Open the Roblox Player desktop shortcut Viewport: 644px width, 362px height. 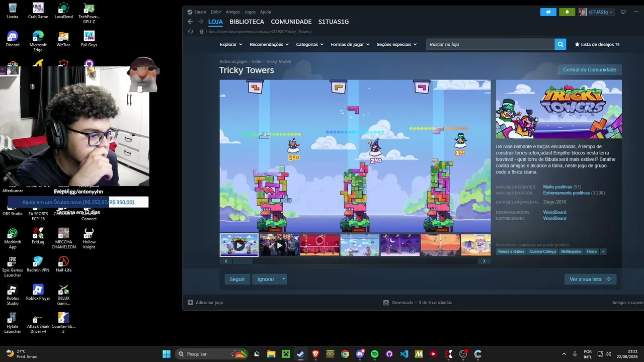coord(38,293)
